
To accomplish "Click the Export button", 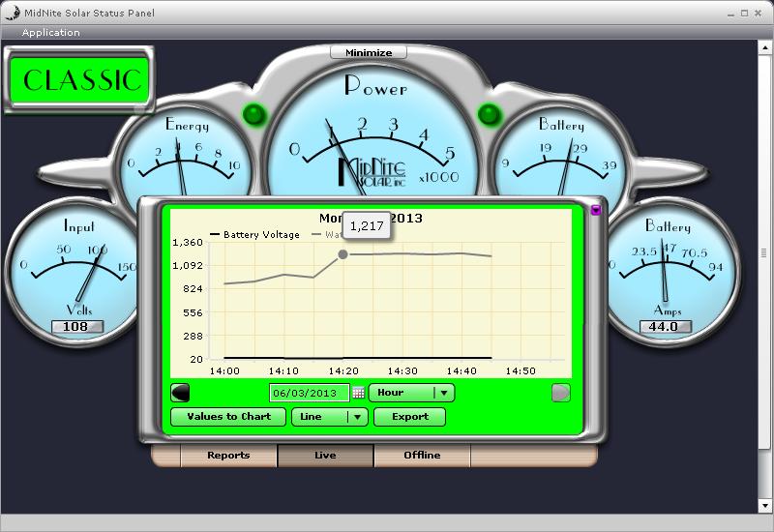I will [409, 417].
